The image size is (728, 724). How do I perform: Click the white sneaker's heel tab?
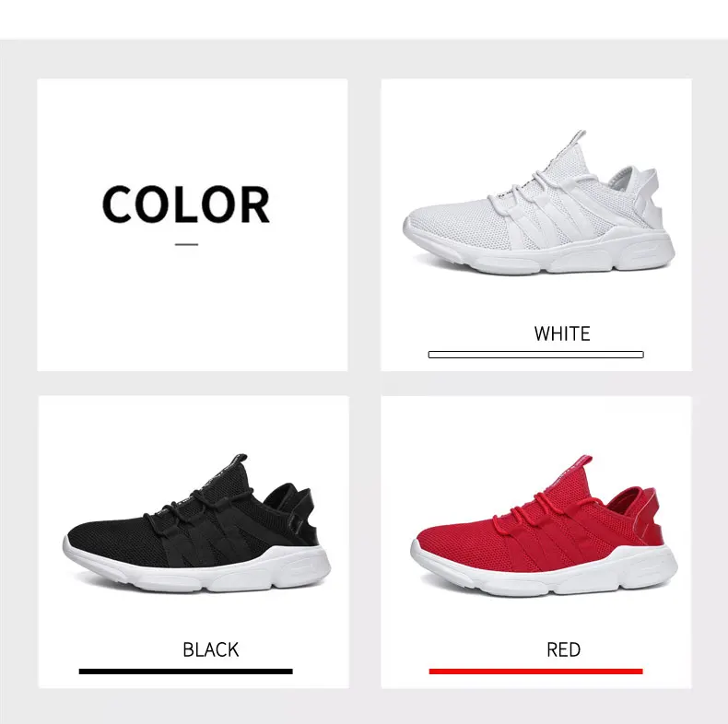pos(648,197)
